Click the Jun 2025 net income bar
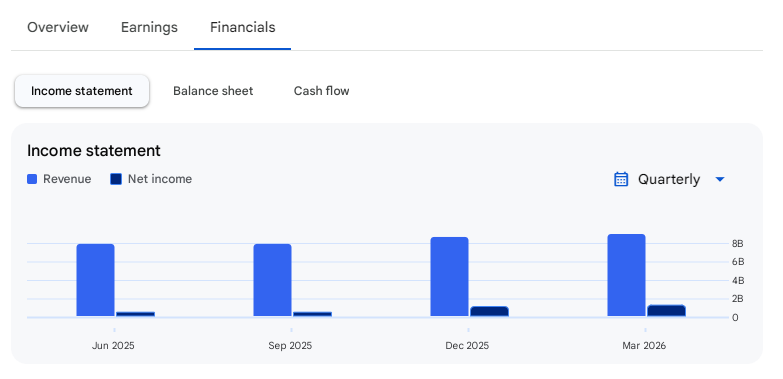 [x=135, y=314]
